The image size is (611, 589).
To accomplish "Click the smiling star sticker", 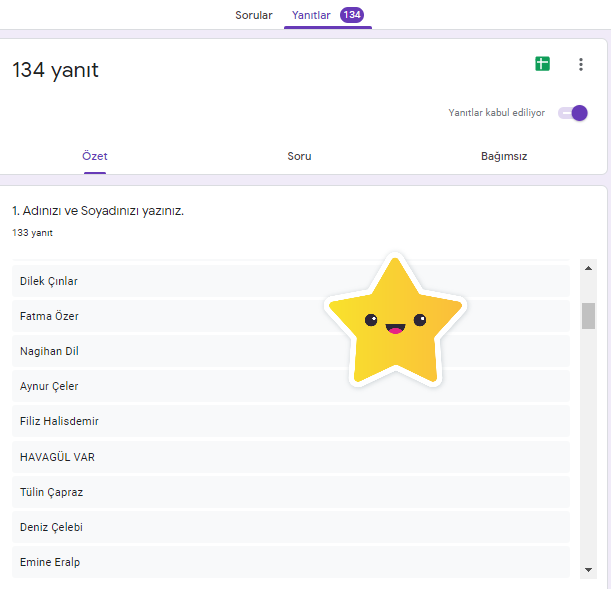I will tap(394, 322).
